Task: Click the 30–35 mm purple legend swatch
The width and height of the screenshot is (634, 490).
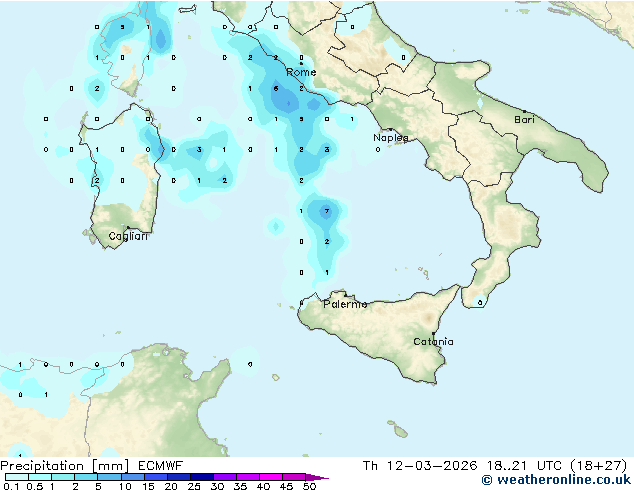Action: pos(224,477)
